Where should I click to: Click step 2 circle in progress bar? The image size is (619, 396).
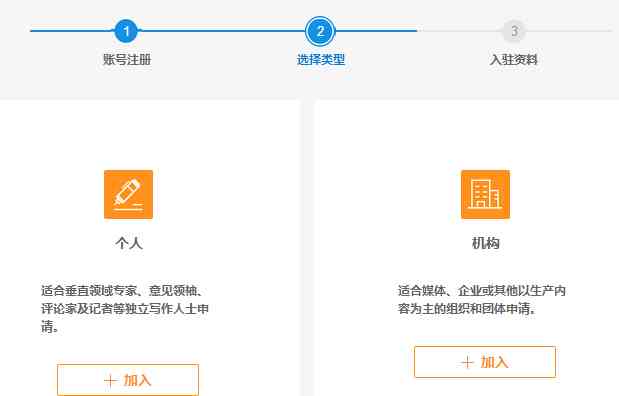(320, 31)
